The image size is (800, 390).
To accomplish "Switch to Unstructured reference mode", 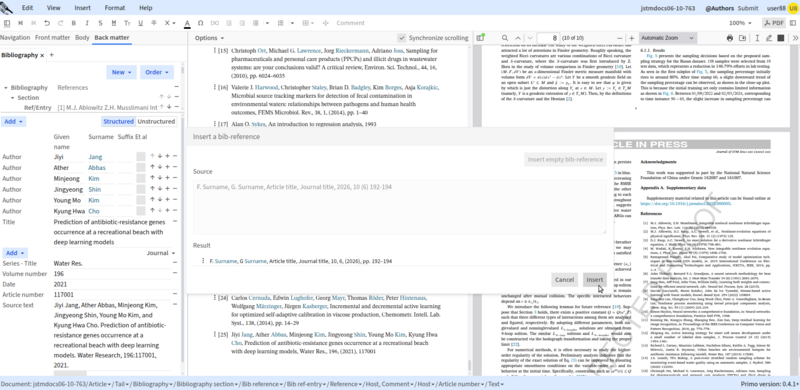I will click(x=156, y=121).
